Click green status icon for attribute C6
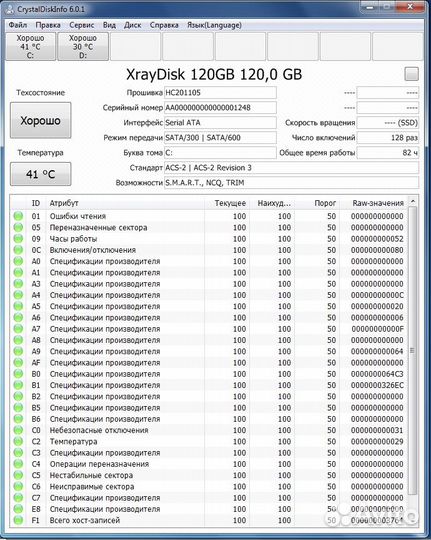 [18, 486]
